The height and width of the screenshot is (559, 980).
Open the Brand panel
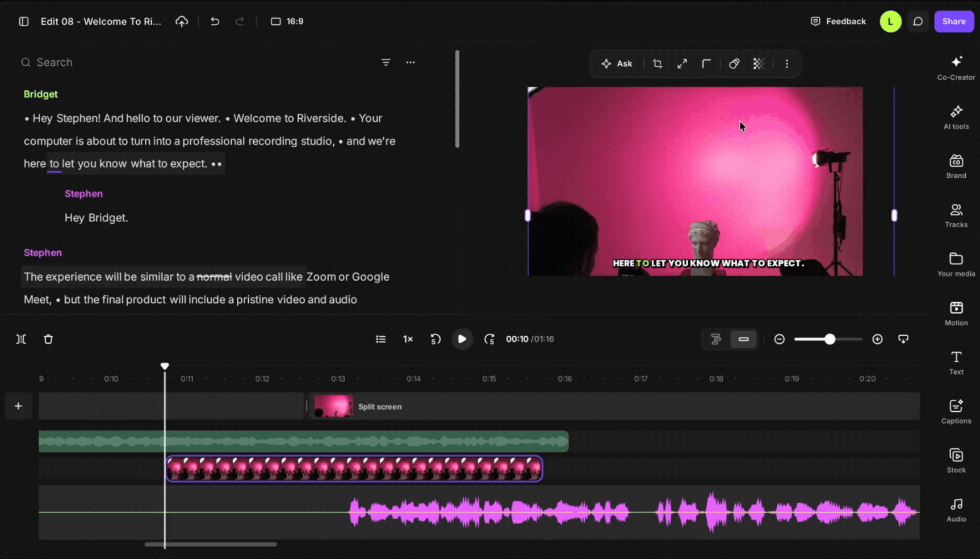pyautogui.click(x=956, y=166)
